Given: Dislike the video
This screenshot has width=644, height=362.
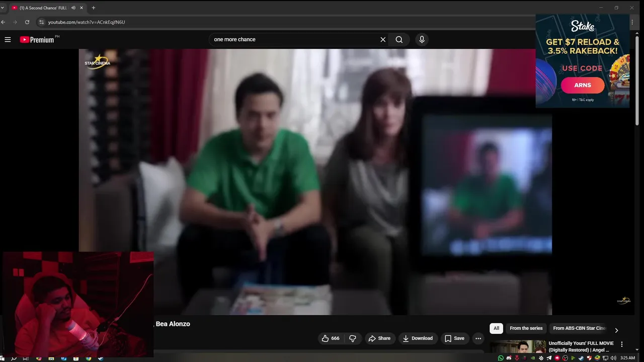Looking at the screenshot, I should [x=353, y=338].
